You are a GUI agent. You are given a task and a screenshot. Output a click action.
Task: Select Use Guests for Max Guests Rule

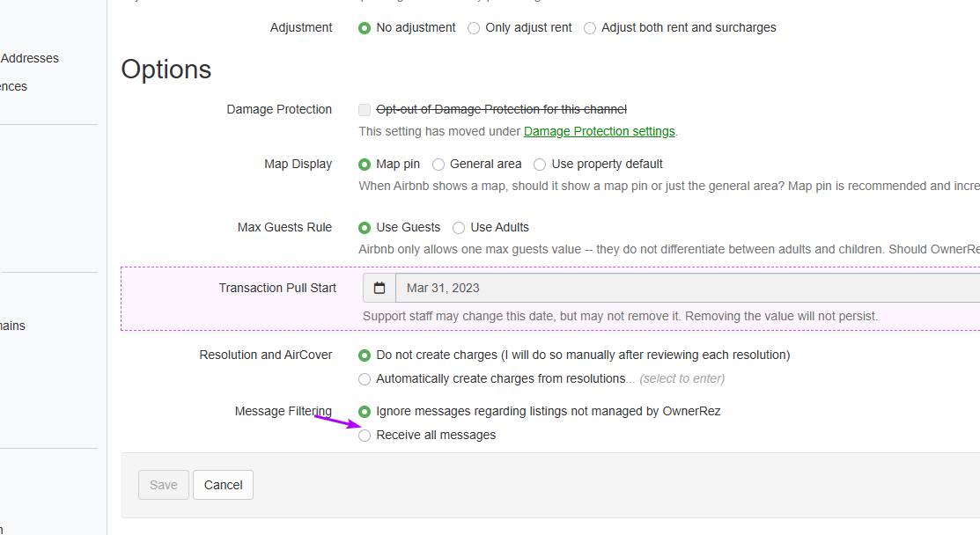click(x=365, y=228)
